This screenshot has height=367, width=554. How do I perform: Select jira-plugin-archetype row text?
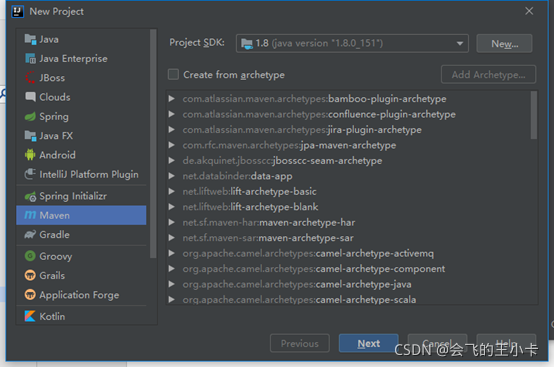point(302,130)
